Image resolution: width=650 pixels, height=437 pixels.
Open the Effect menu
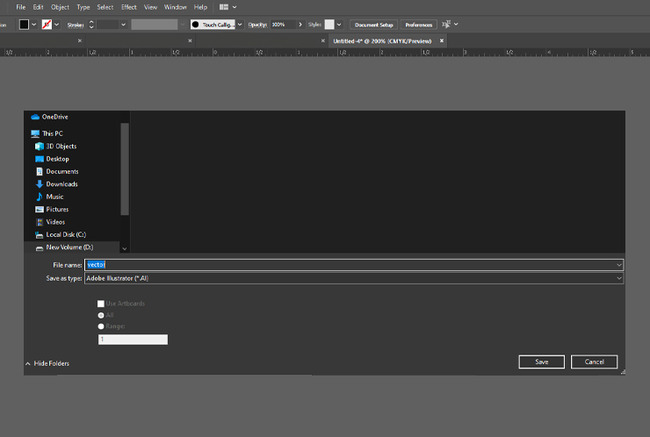point(129,7)
